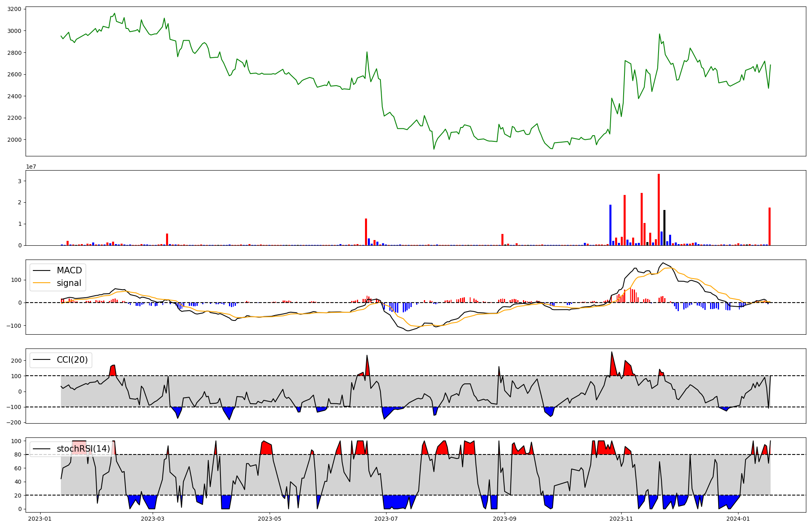812x528 pixels.
Task: Click the 2023-11 x-axis date label
Action: coord(621,519)
